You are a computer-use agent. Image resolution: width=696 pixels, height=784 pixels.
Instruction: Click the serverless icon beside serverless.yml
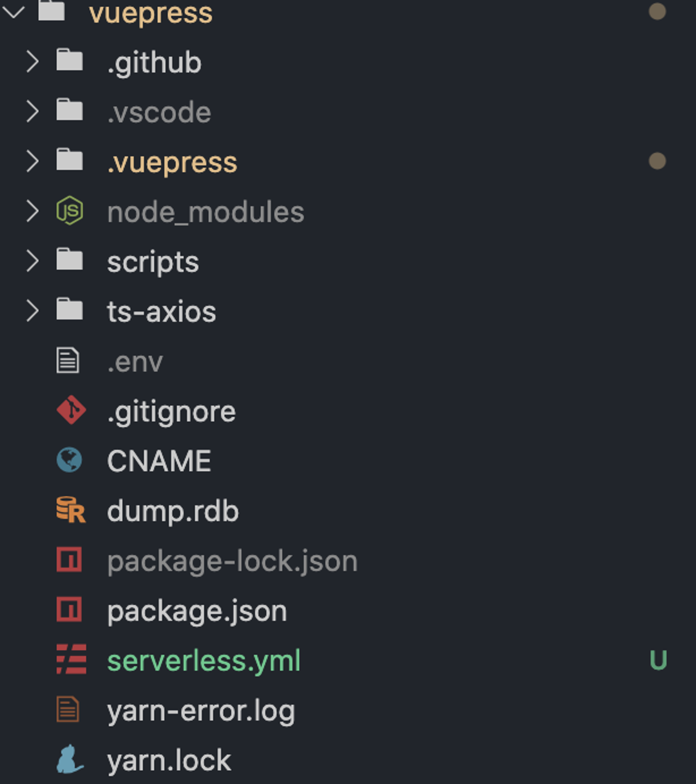71,659
